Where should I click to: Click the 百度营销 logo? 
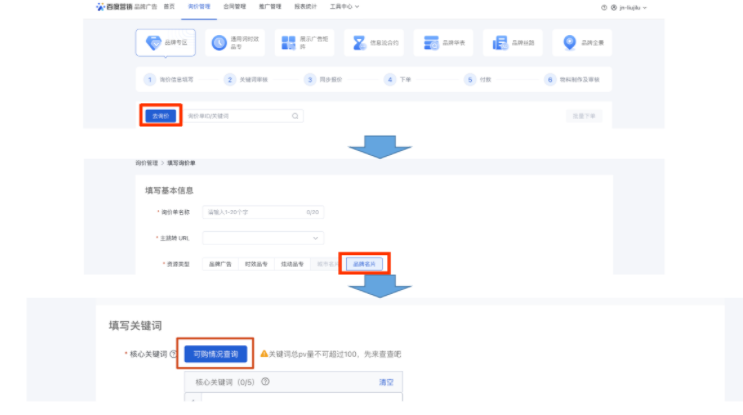(x=114, y=7)
